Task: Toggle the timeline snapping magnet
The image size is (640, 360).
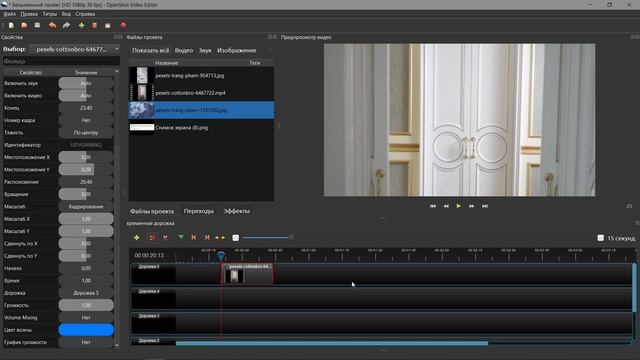Action: [x=152, y=238]
